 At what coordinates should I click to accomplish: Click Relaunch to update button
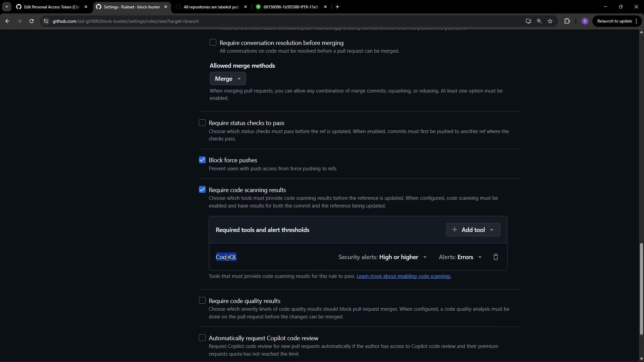click(617, 21)
